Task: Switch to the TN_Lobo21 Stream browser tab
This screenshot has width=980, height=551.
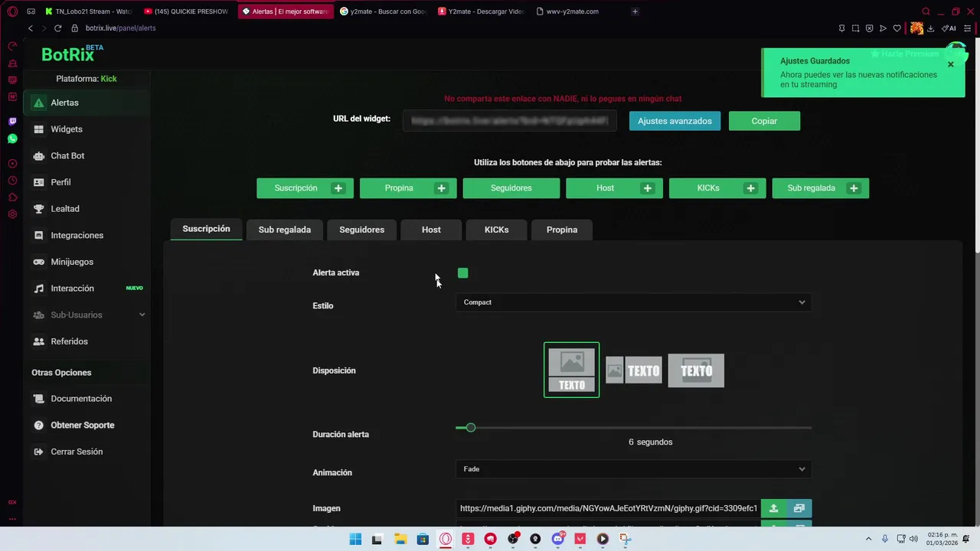Action: point(89,11)
